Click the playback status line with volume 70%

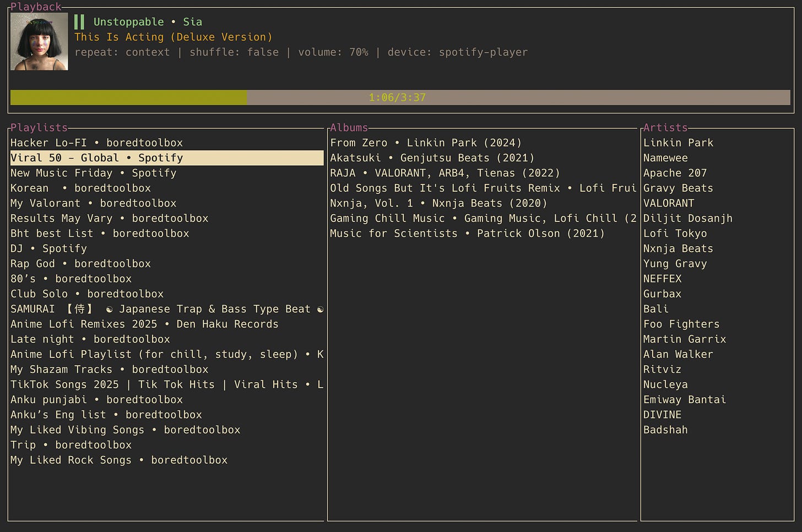(301, 52)
